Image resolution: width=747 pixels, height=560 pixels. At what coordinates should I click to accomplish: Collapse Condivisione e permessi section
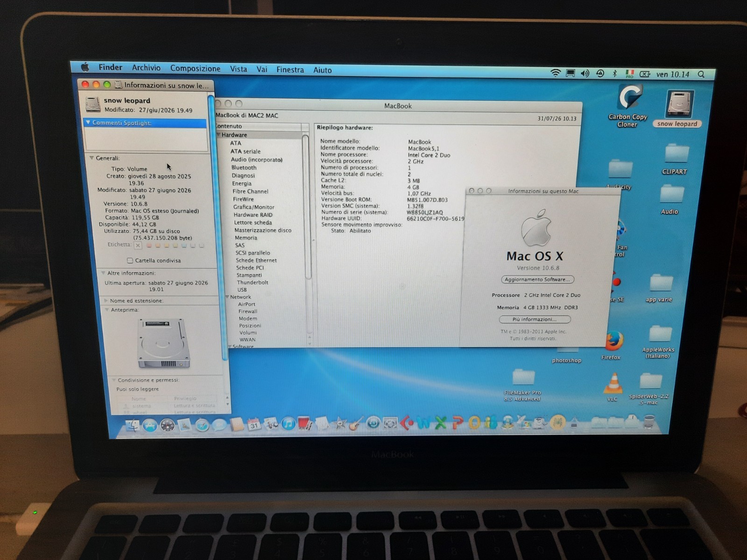(113, 380)
